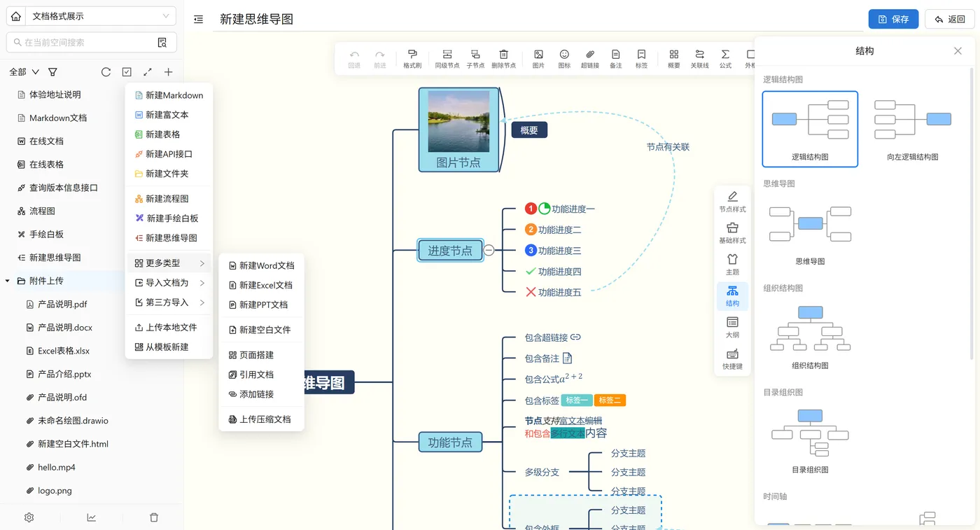Expand the 更多类型 submenu
Image resolution: width=980 pixels, height=530 pixels.
[x=169, y=263]
